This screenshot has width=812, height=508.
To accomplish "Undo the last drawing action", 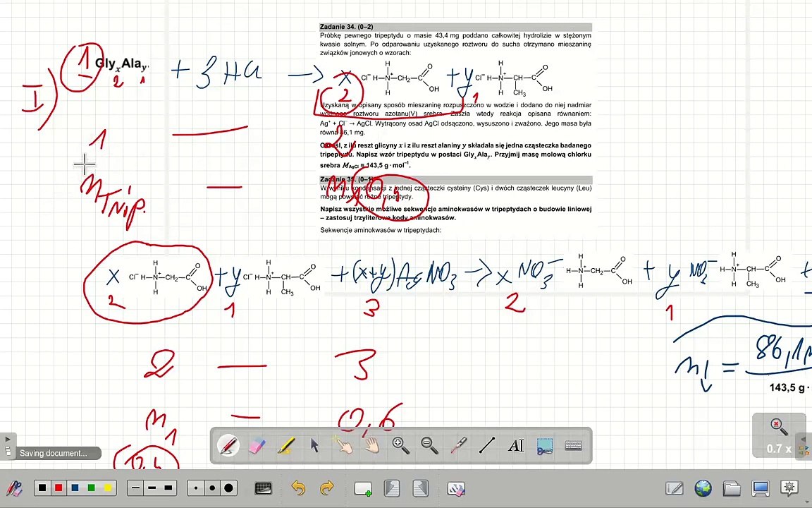I will click(297, 488).
